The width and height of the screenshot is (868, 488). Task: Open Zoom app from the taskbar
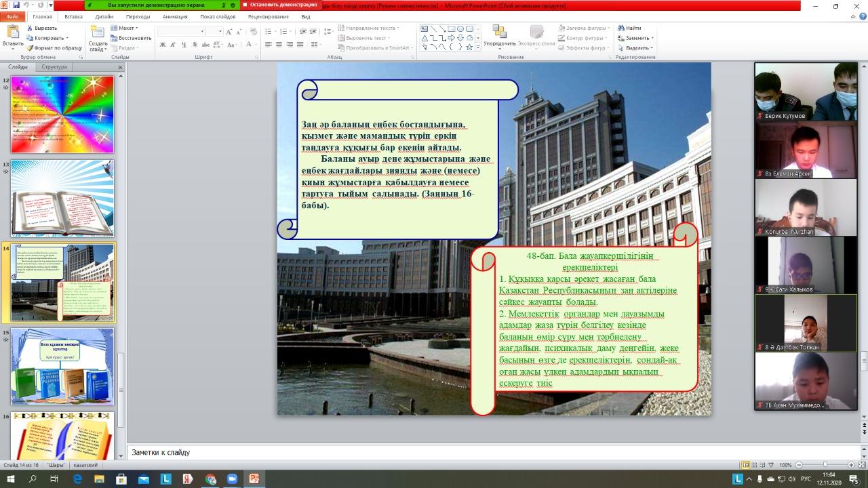(231, 479)
